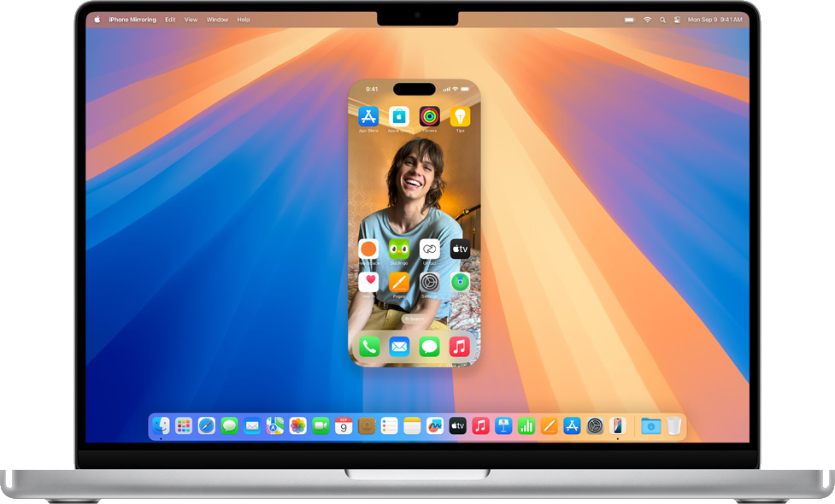Open Photos in the Mac Dock
Screen dimensions: 835x504
(x=297, y=425)
